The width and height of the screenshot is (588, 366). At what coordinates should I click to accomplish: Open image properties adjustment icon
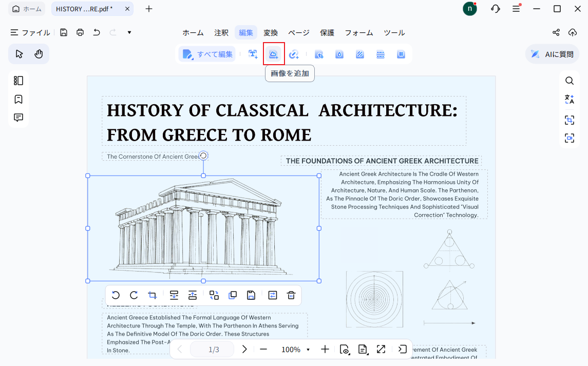coord(273,295)
